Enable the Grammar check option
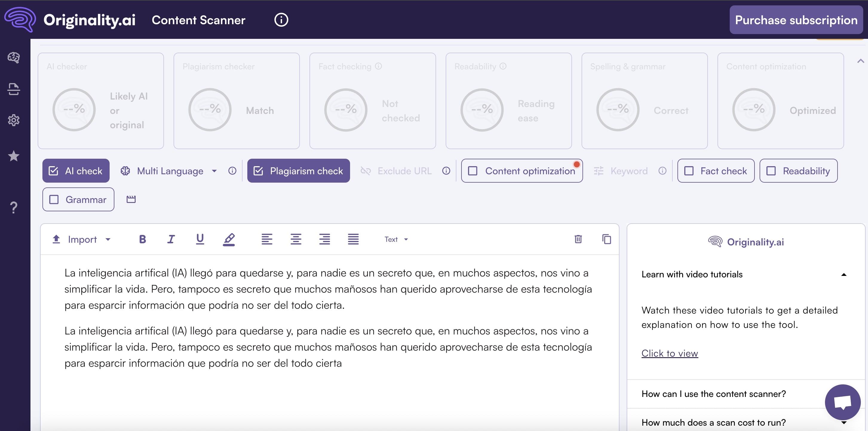 pos(78,199)
